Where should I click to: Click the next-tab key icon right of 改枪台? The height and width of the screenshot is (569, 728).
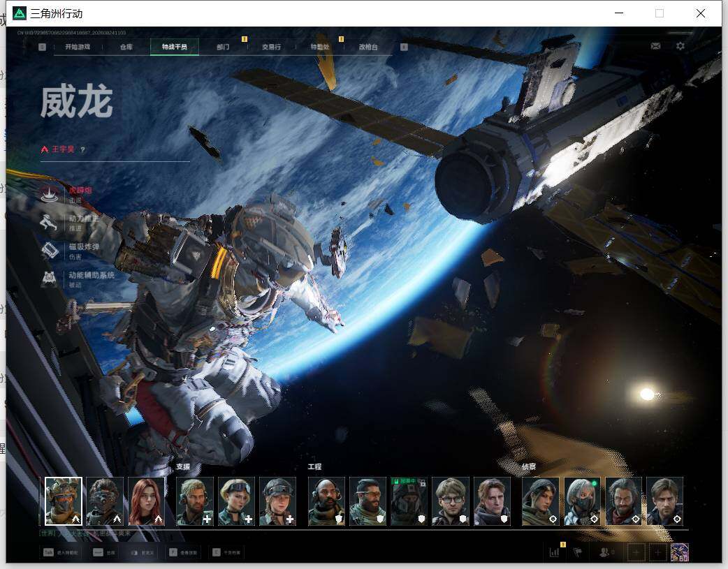[x=404, y=47]
